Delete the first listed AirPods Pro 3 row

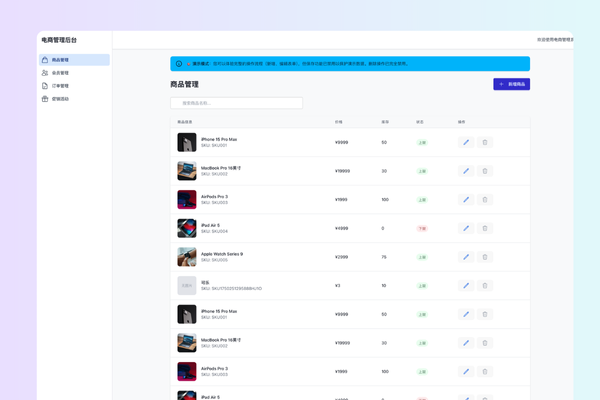click(485, 199)
